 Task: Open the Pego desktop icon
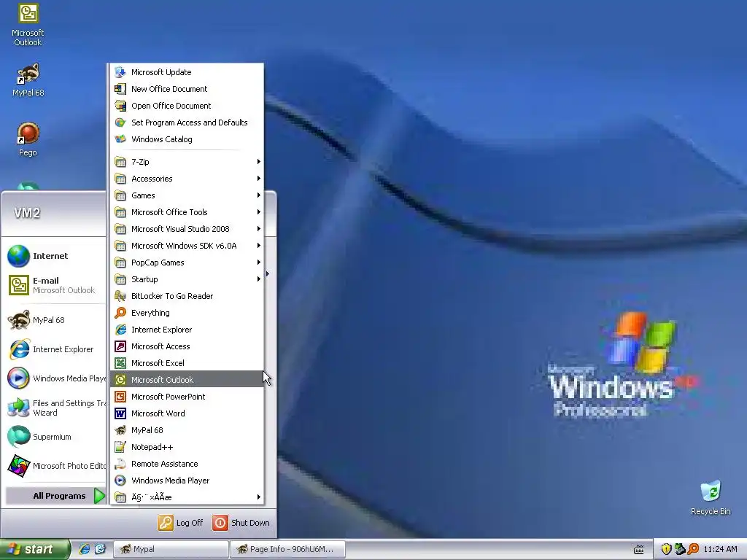(28, 133)
